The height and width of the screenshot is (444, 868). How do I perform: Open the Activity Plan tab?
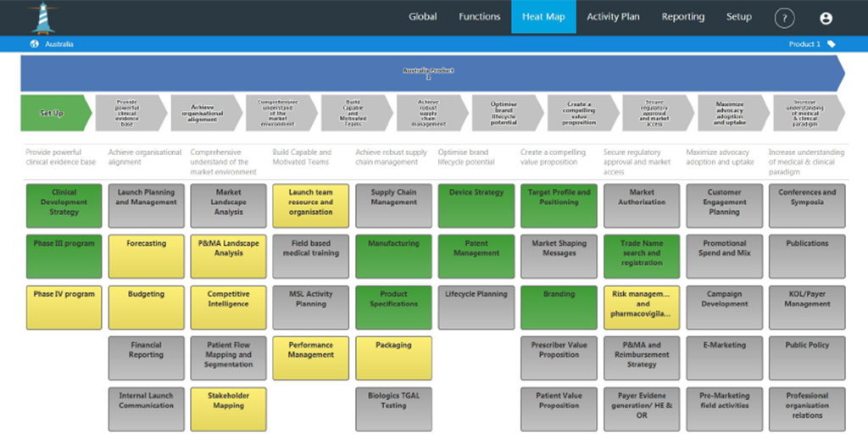click(x=613, y=17)
